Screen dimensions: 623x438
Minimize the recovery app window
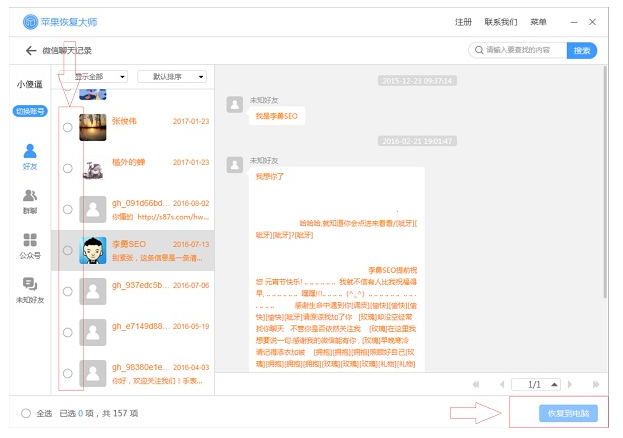coord(574,22)
